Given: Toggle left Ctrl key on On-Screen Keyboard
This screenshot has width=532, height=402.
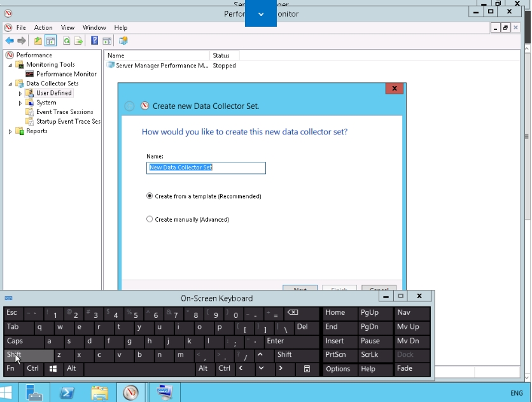Looking at the screenshot, I should tap(33, 369).
